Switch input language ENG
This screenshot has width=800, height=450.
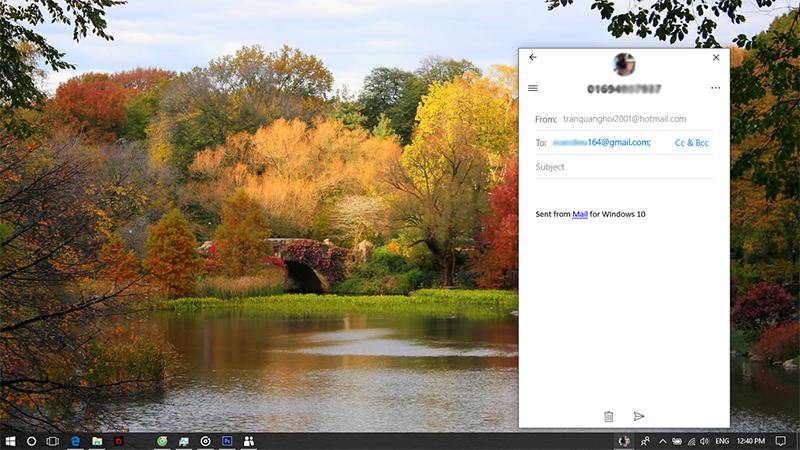click(722, 441)
